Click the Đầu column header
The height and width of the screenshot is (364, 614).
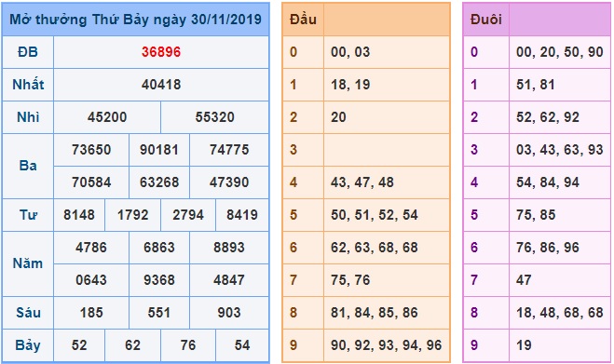303,20
